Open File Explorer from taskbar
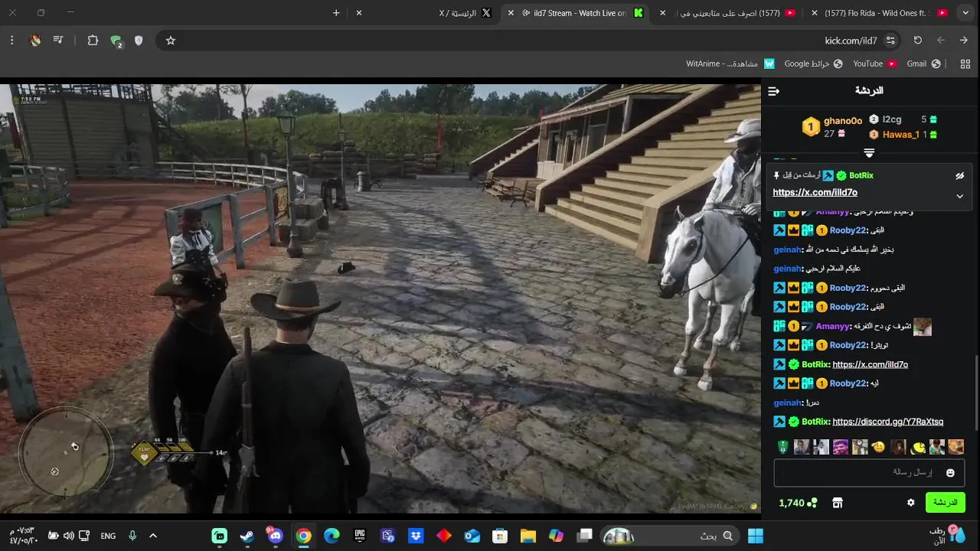 (528, 536)
